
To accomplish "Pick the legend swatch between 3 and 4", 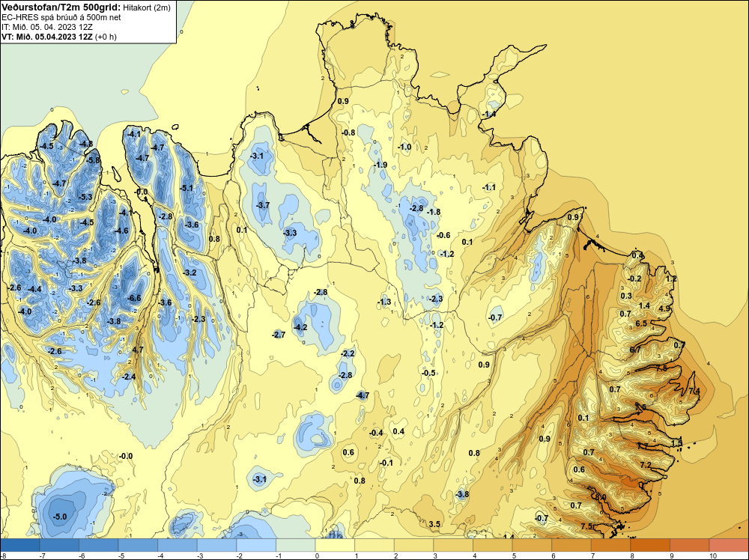I will click(453, 545).
